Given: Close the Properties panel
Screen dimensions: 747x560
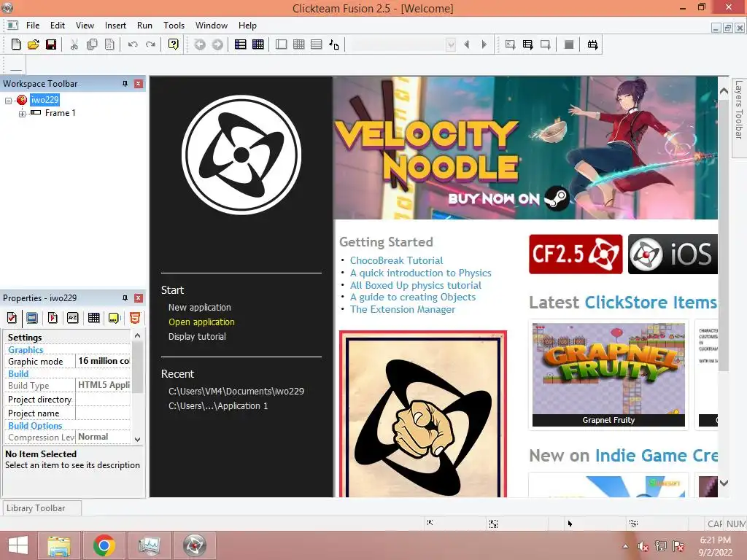Looking at the screenshot, I should point(138,298).
